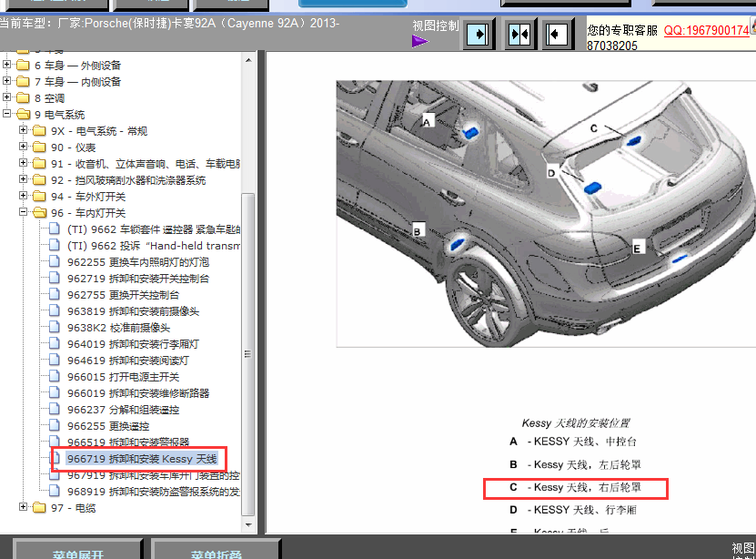Select folder icon of 94 - 车外灯开关
This screenshot has width=756, height=559.
coord(39,197)
